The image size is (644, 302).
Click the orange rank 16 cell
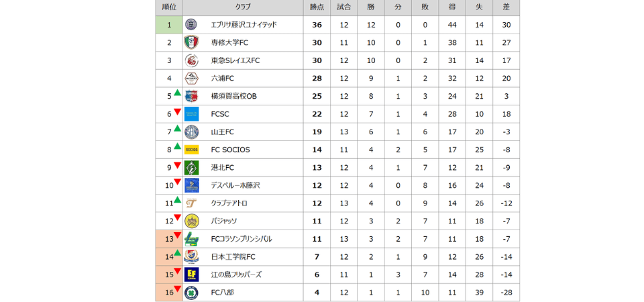[168, 293]
